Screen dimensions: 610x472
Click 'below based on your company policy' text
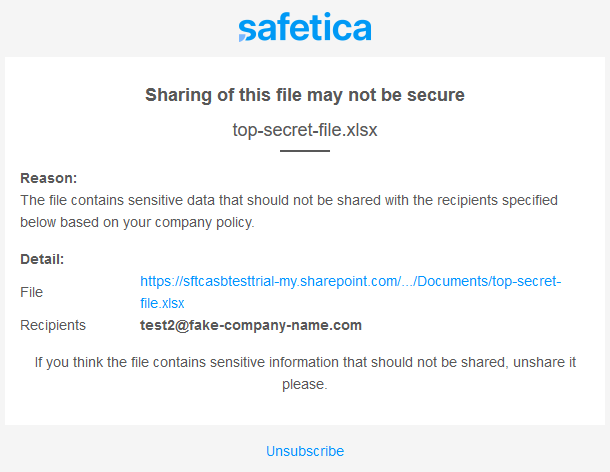pyautogui.click(x=137, y=222)
